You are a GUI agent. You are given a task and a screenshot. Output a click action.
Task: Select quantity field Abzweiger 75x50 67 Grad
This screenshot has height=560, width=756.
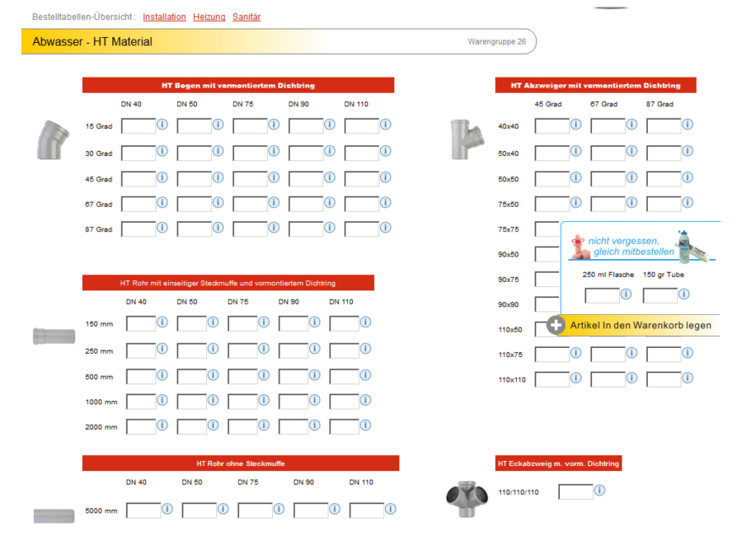click(608, 204)
